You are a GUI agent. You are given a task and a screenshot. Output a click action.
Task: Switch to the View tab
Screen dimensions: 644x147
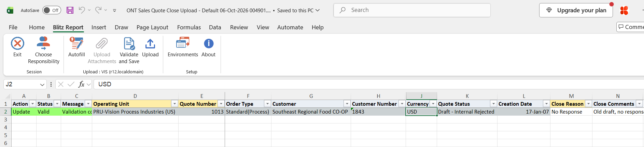pyautogui.click(x=263, y=27)
